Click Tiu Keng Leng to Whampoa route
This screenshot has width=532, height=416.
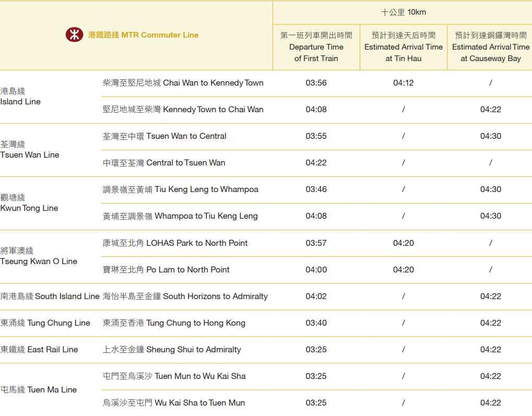coord(181,189)
